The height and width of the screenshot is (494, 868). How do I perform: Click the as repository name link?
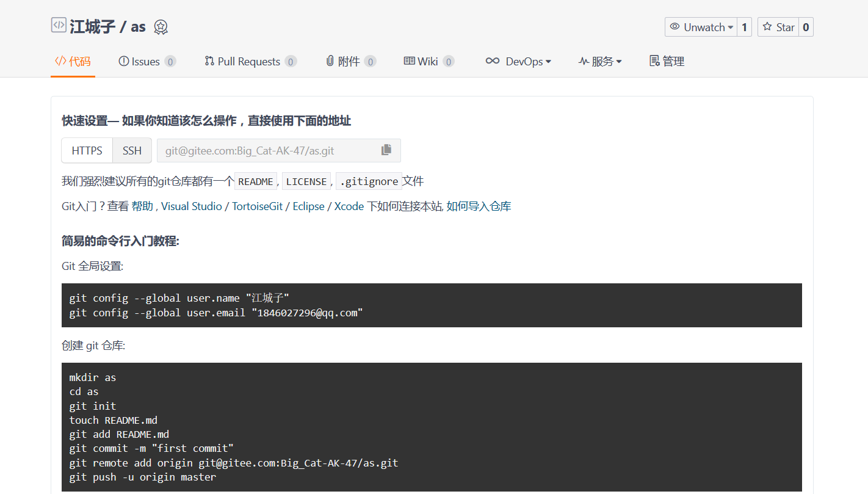coord(139,27)
